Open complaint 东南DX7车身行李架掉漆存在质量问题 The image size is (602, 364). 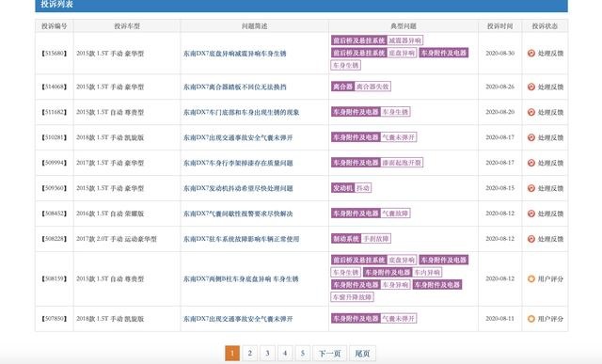[238, 163]
